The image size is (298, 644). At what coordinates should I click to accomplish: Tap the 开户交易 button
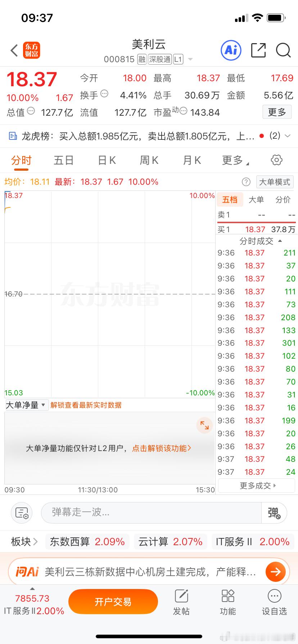pyautogui.click(x=113, y=602)
